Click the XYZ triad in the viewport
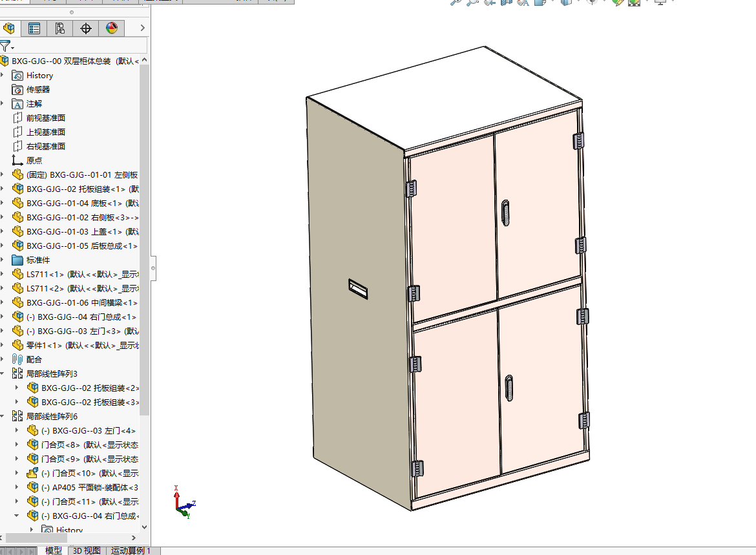Viewport: 756px width, 555px height. [184, 503]
